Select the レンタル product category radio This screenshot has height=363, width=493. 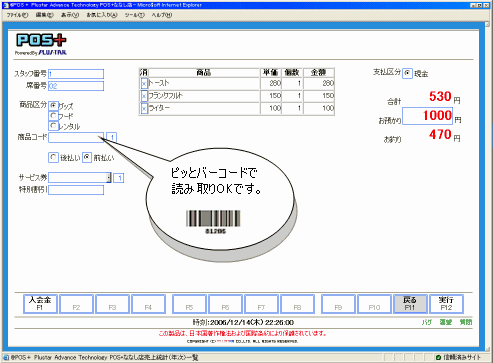(53, 126)
